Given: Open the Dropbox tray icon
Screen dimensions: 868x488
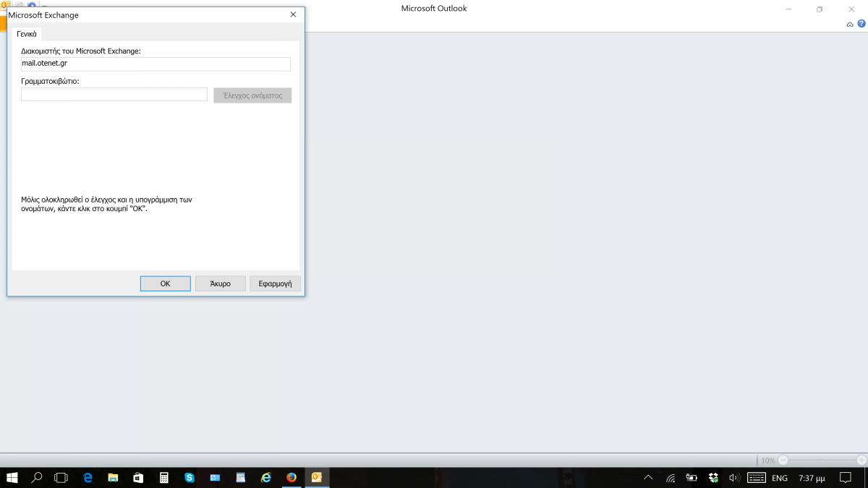Looking at the screenshot, I should click(x=713, y=478).
